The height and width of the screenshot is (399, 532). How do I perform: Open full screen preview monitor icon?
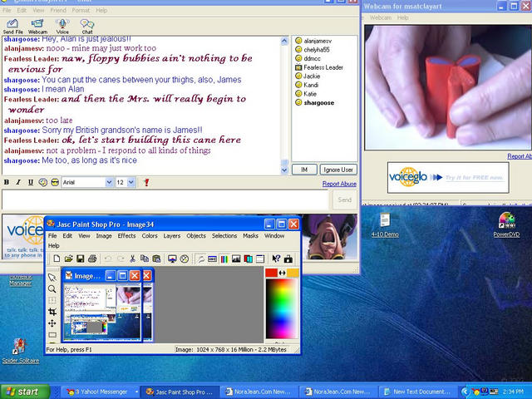coord(172,259)
